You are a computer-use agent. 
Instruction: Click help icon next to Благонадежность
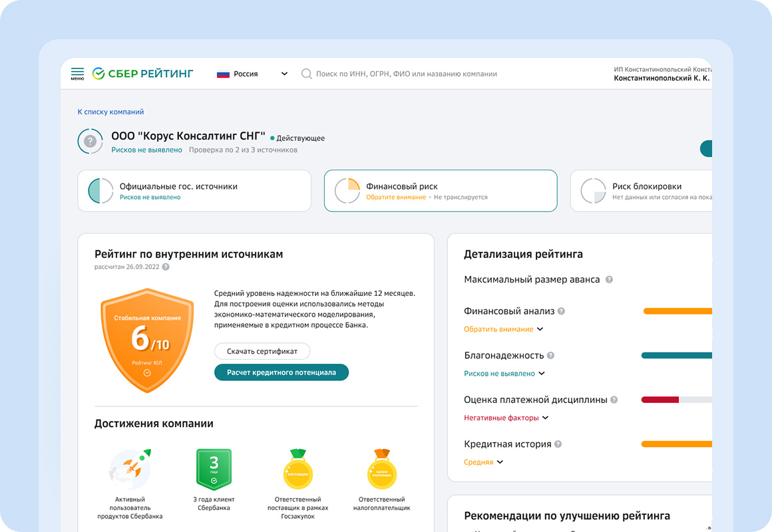tap(550, 355)
